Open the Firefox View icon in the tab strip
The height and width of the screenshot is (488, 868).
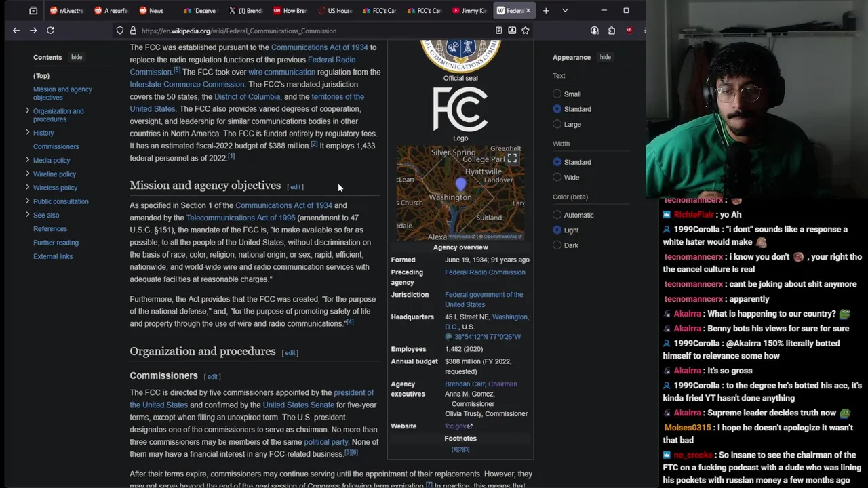33,11
